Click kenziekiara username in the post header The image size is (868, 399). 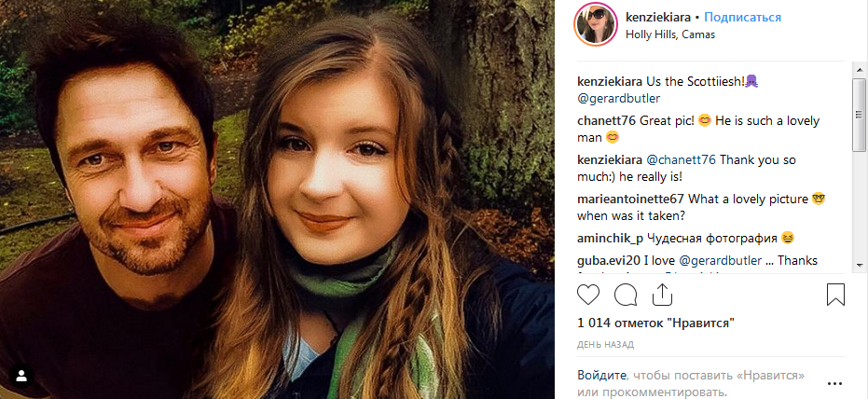[658, 18]
